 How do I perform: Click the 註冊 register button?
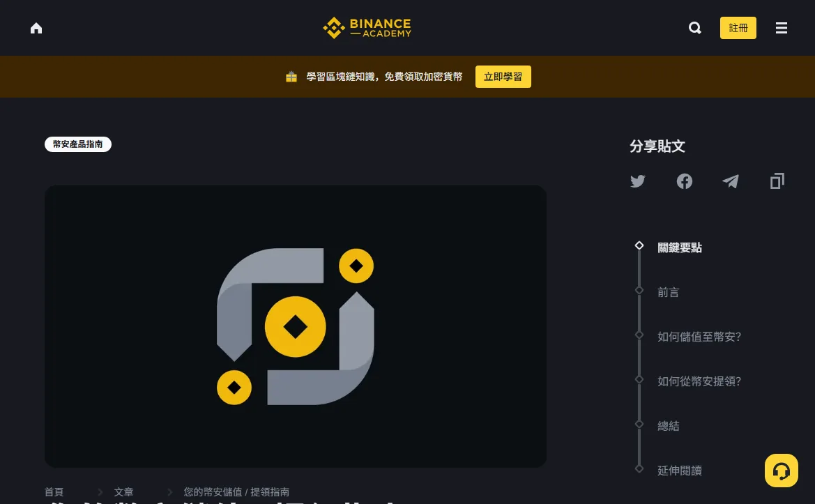tap(738, 28)
